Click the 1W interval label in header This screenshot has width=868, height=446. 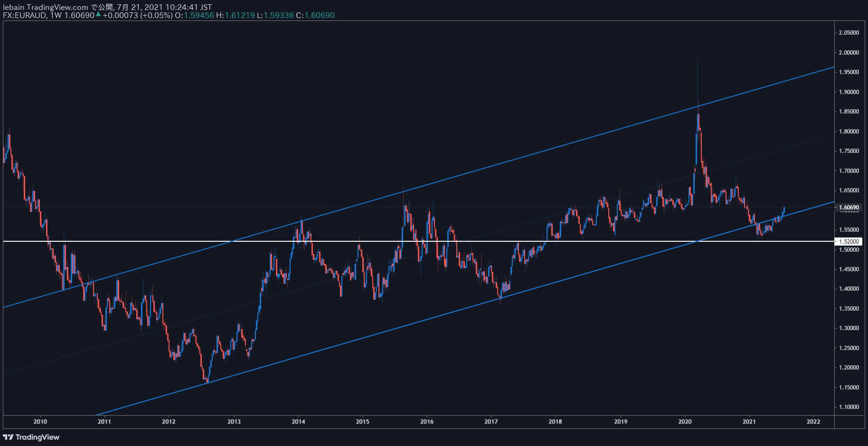(56, 15)
